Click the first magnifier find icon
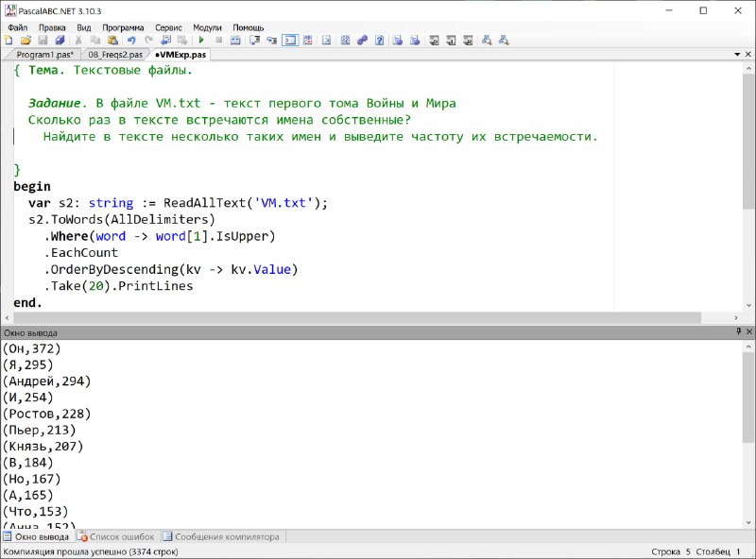 [487, 41]
